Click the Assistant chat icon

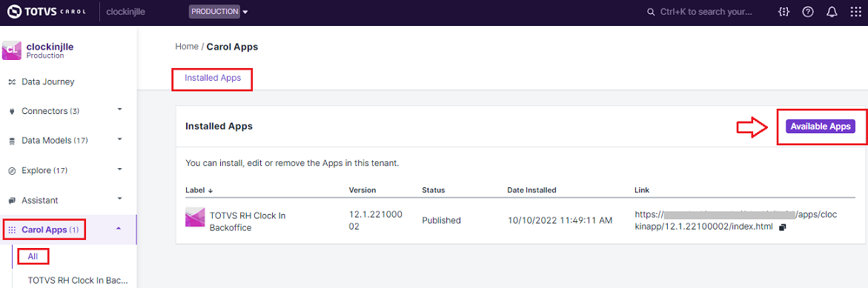(12, 200)
